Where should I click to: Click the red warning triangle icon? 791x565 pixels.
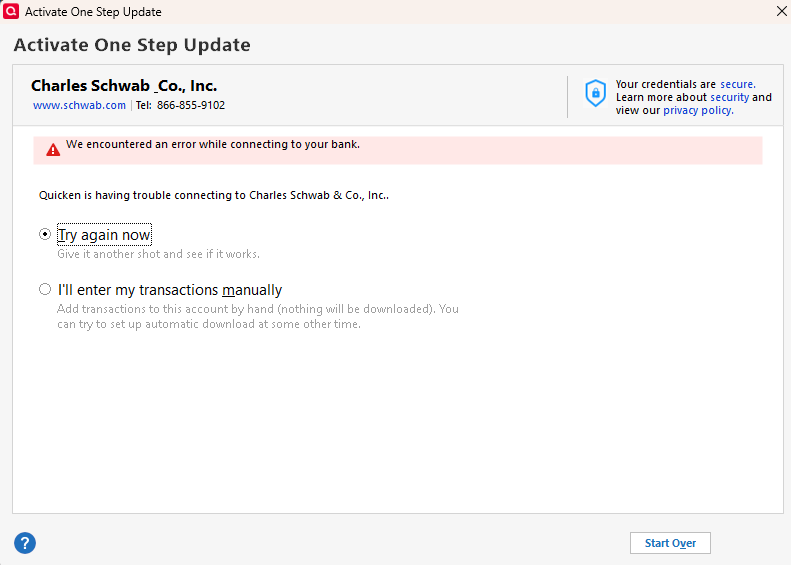tap(53, 150)
